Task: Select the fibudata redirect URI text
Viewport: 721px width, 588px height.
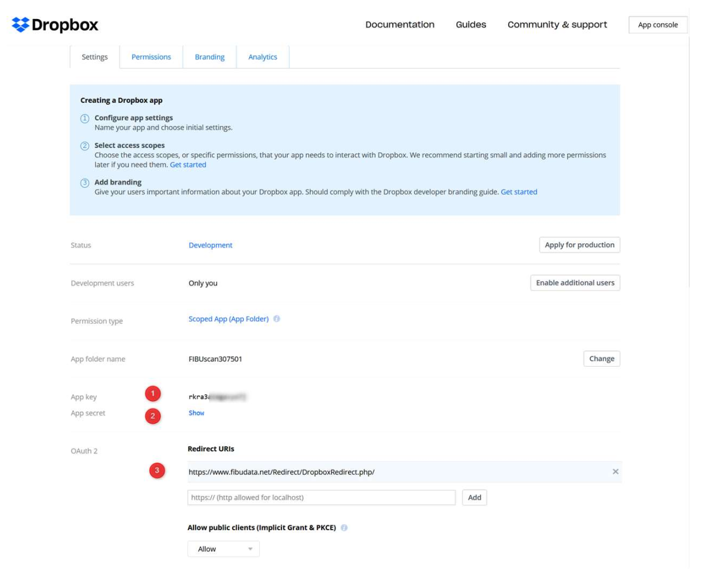Action: click(281, 472)
